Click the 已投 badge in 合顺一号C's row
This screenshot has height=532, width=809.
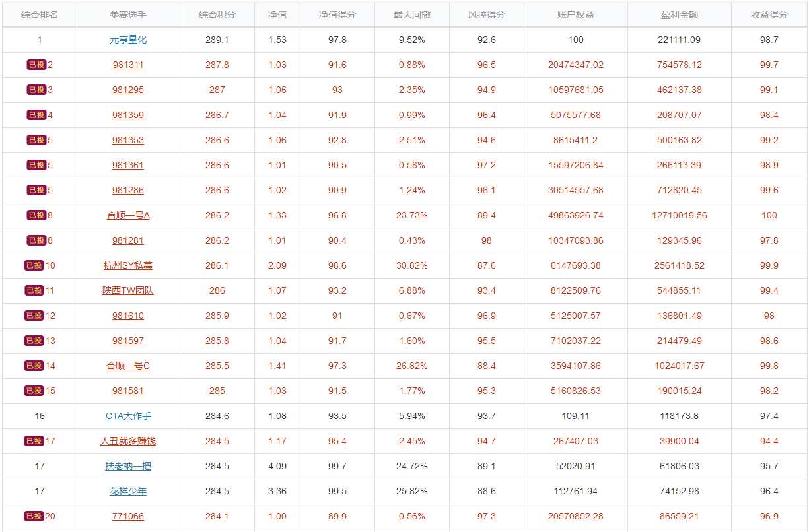(34, 366)
